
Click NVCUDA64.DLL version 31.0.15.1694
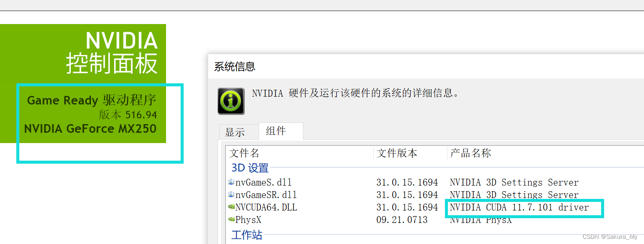(x=407, y=207)
